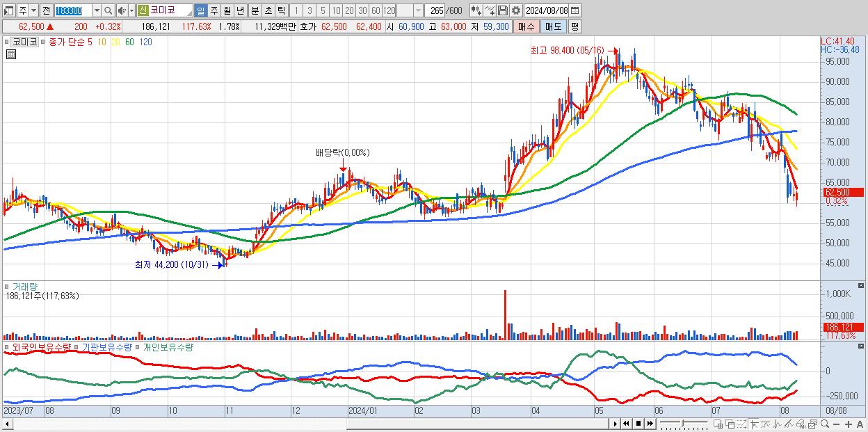
Task: Toggle the 분 (minute) period button
Action: coord(255,10)
